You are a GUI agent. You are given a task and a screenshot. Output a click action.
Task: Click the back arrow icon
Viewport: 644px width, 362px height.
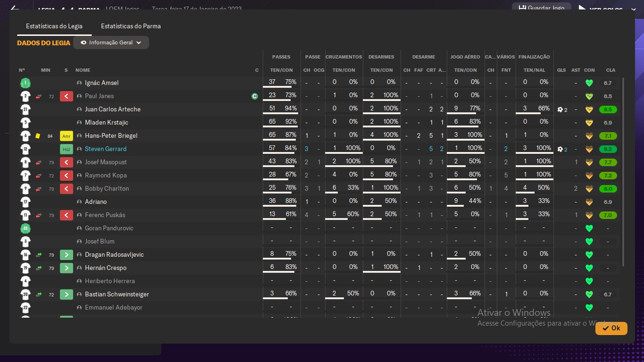point(15,8)
